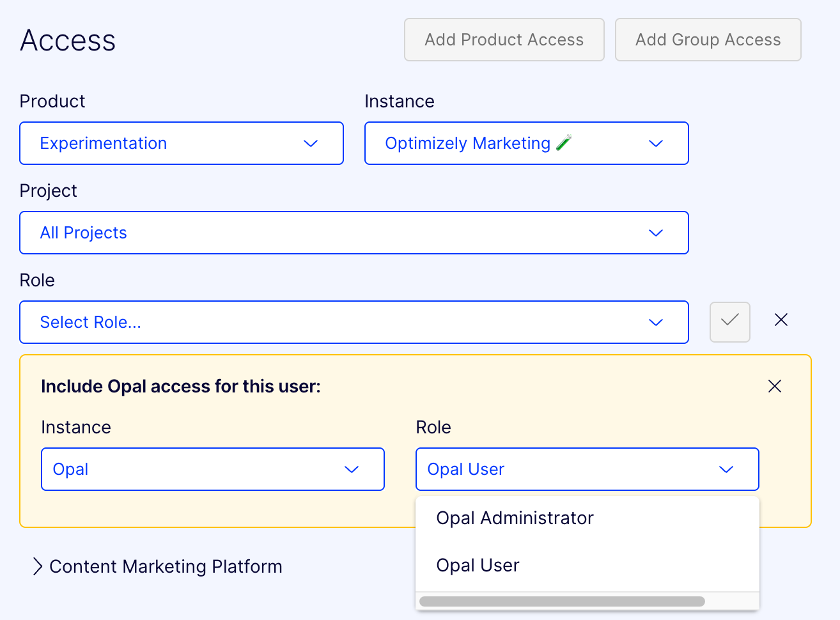Expand the Content Marketing Platform section
The width and height of the screenshot is (840, 620).
point(157,566)
